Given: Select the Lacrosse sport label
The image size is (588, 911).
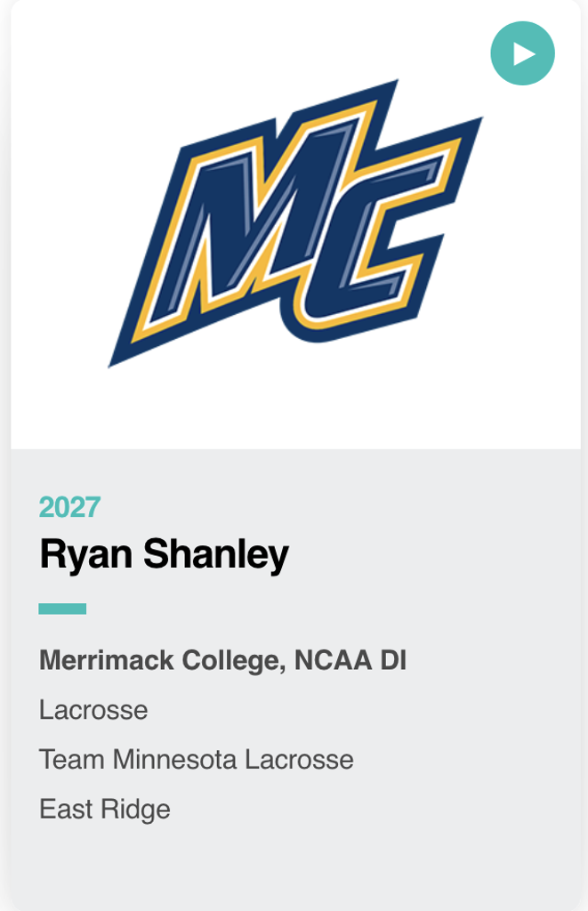Looking at the screenshot, I should (93, 710).
